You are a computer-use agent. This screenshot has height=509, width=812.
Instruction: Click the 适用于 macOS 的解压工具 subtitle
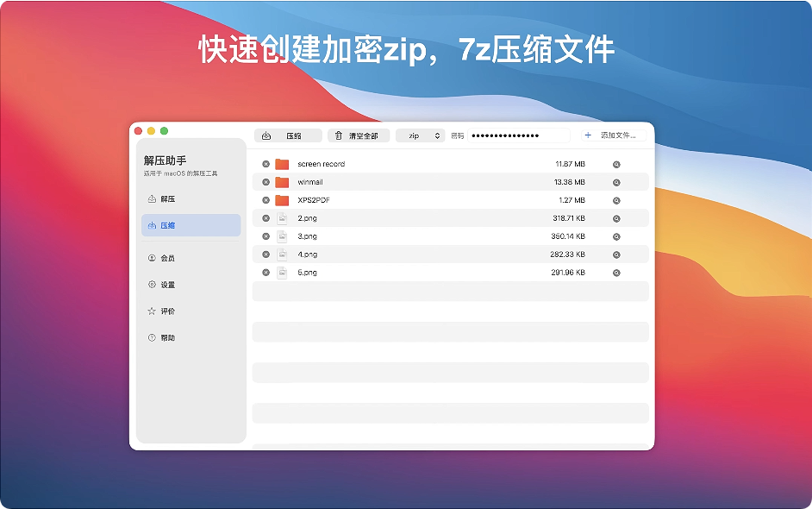tap(181, 173)
